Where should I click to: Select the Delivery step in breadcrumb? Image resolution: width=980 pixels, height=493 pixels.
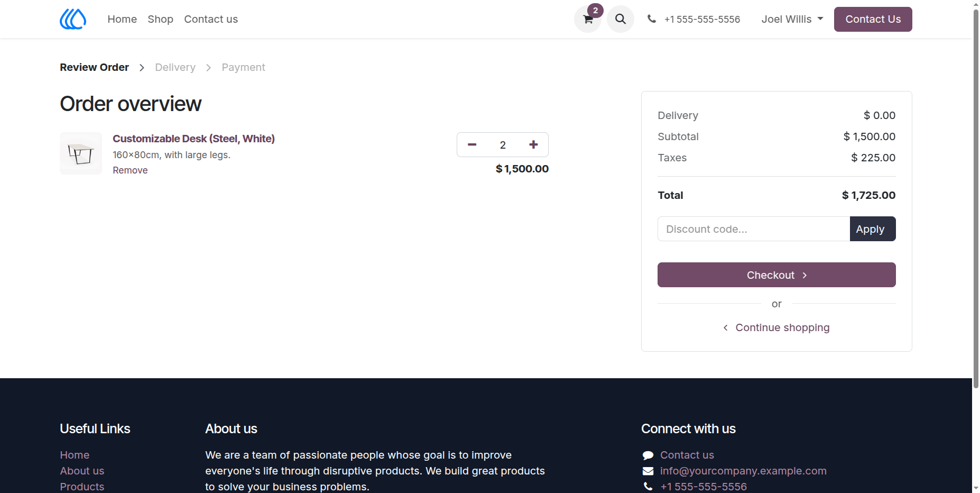click(x=175, y=67)
